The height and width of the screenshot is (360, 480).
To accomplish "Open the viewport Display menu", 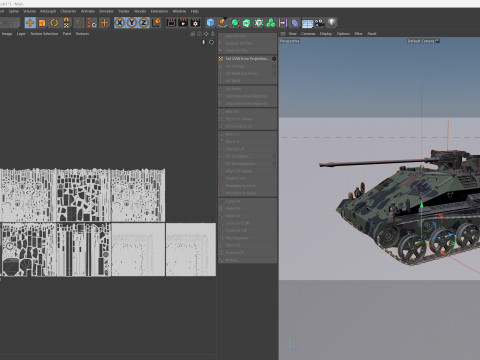I will [326, 34].
